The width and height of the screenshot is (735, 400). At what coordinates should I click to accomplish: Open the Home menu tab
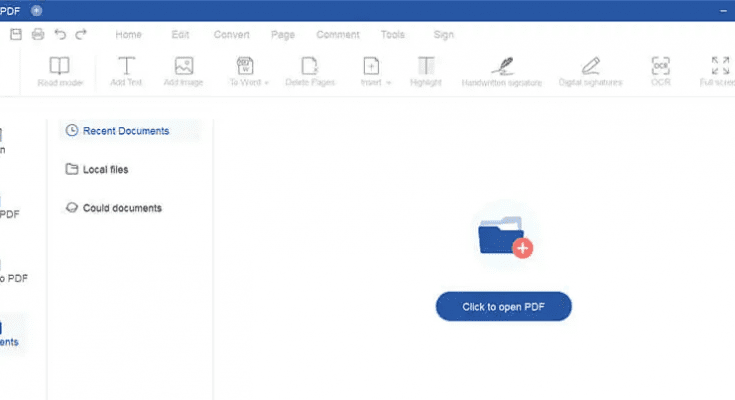point(128,35)
